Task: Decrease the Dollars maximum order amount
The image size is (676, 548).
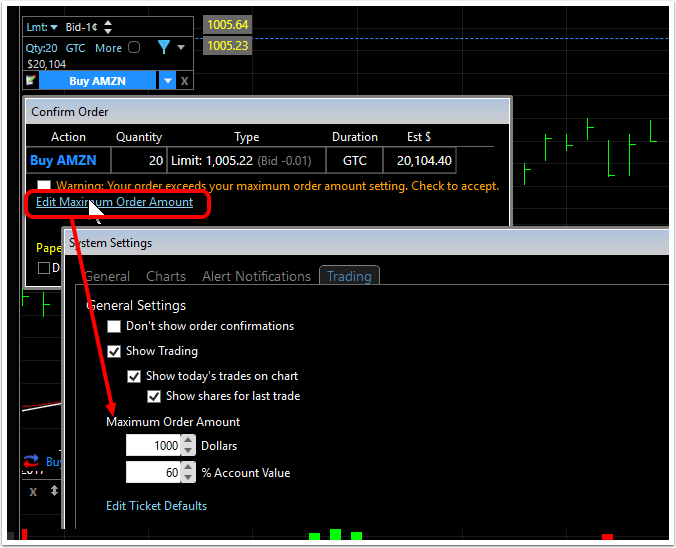Action: (188, 451)
